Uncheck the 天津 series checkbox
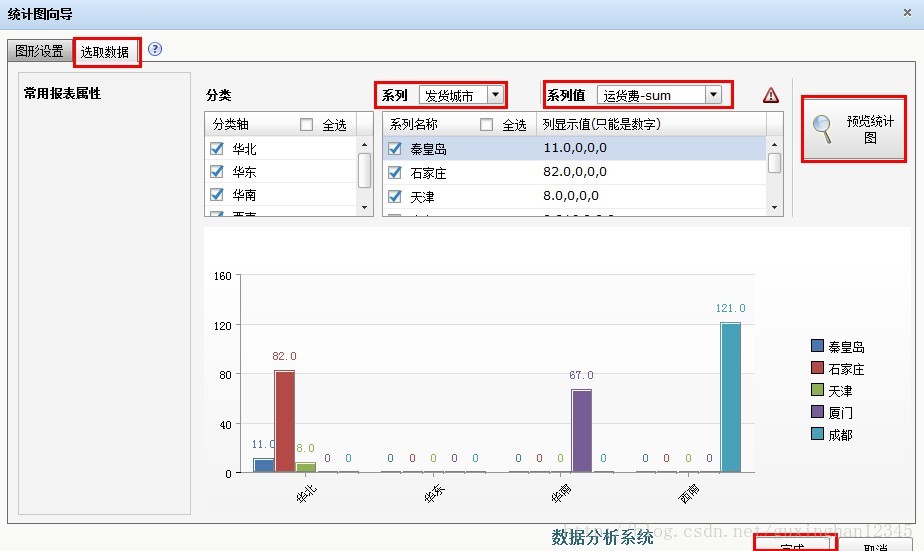 tap(395, 196)
